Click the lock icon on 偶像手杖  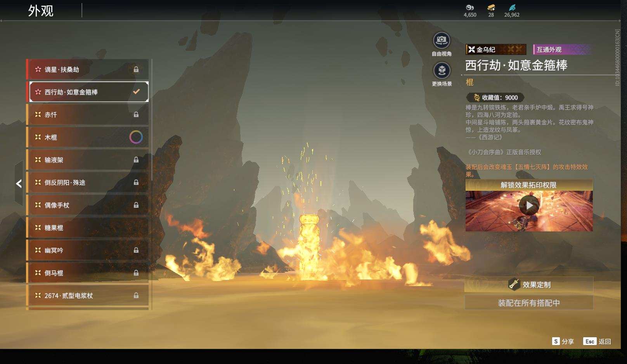tap(136, 205)
